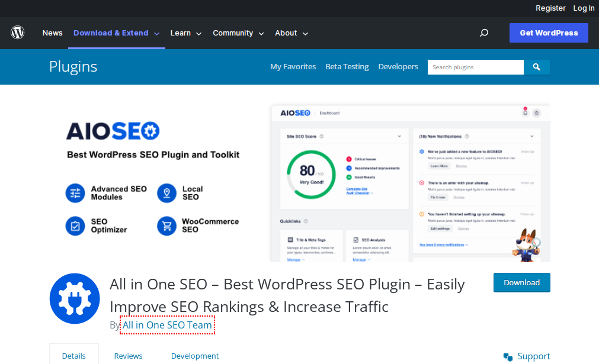Open All in One SEO Team author link

pos(167,325)
